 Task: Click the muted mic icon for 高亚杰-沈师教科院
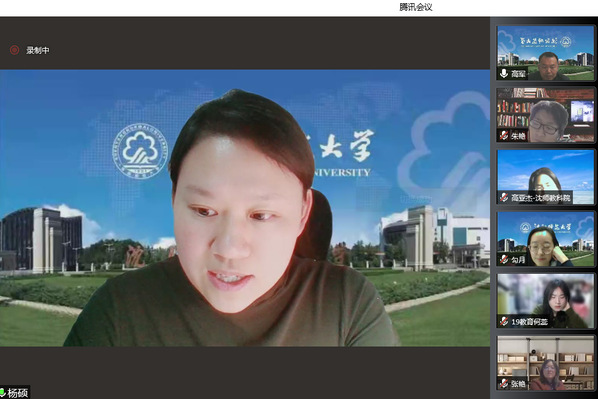pos(504,197)
